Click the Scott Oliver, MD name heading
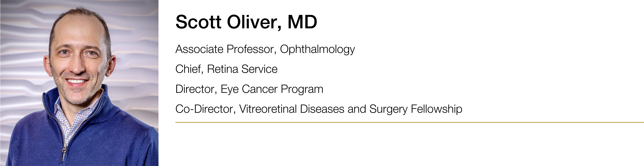The image size is (644, 166). [246, 22]
